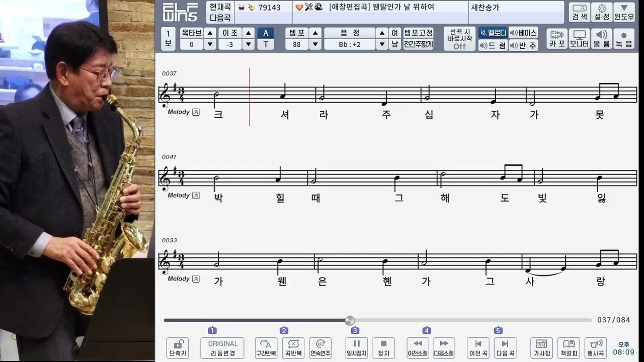Click the 템포 label button
The image size is (644, 362).
pyautogui.click(x=297, y=33)
